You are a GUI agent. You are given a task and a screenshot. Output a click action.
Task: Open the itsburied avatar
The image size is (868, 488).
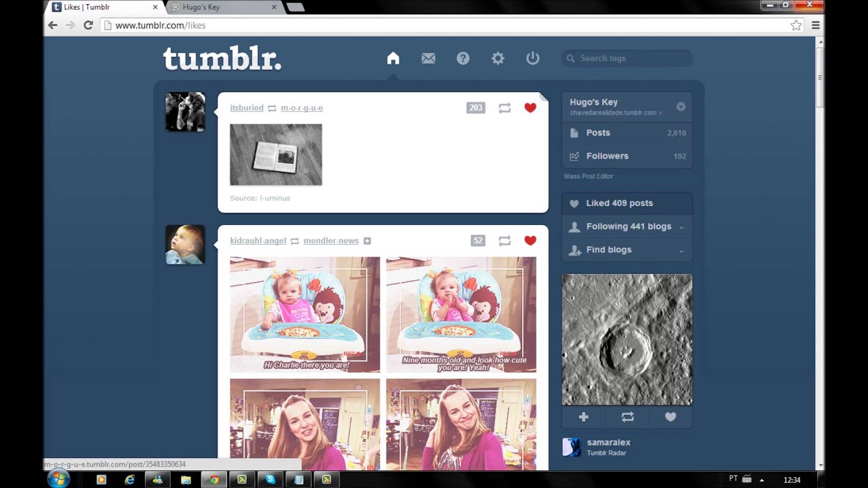click(185, 112)
